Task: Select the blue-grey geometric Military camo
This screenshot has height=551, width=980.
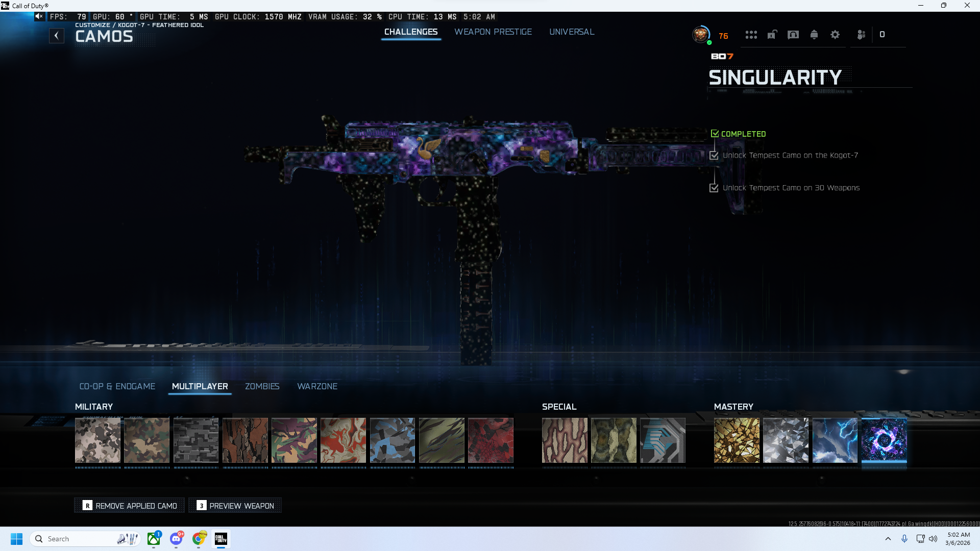Action: 393,440
